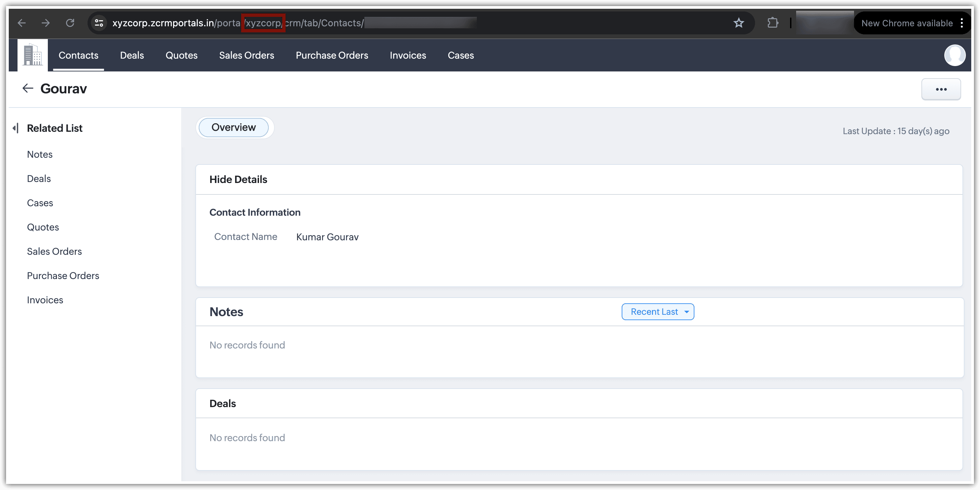
Task: Click the browser forward arrow
Action: pyautogui.click(x=46, y=23)
